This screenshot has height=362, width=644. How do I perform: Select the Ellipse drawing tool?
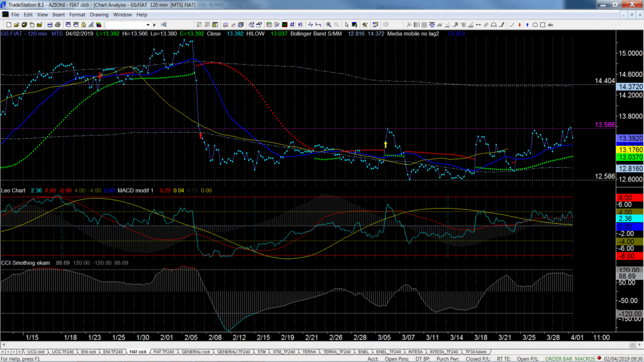click(535, 25)
